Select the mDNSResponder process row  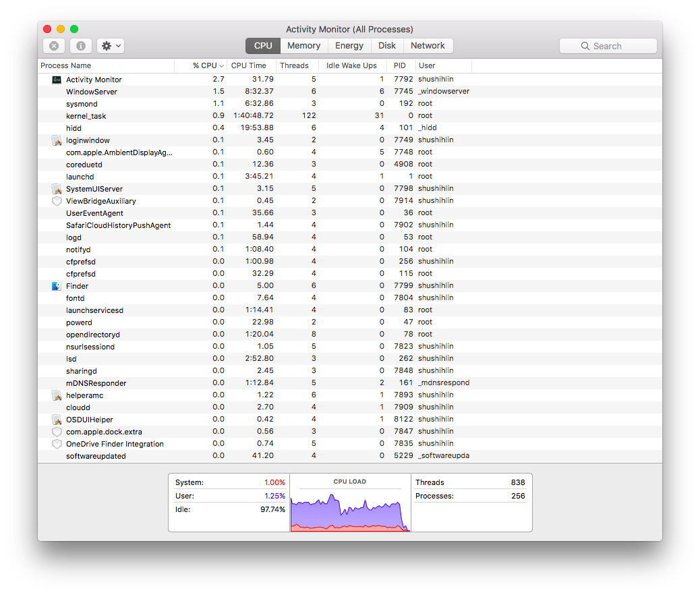click(x=349, y=382)
